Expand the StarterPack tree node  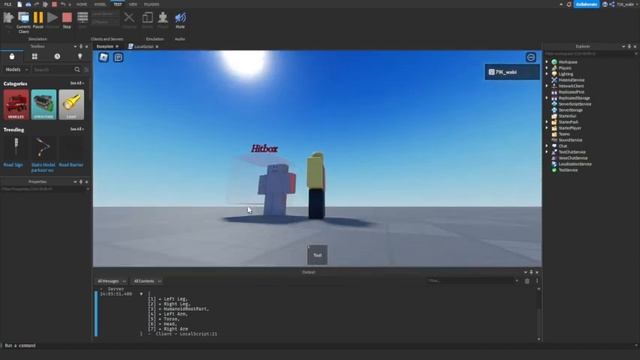pos(547,122)
